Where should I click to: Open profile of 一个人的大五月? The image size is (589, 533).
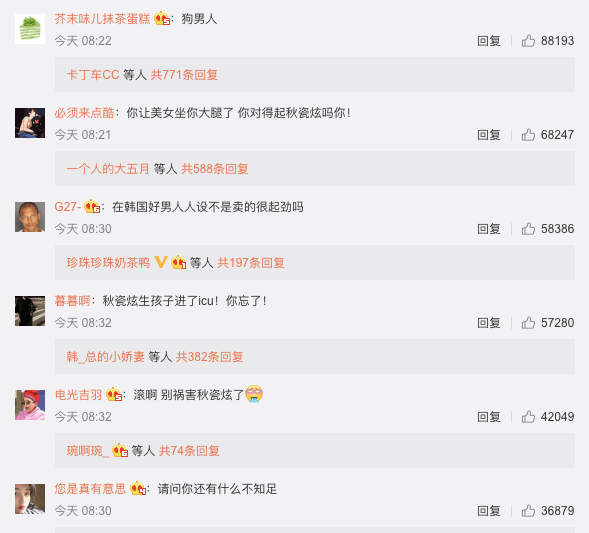(x=108, y=169)
